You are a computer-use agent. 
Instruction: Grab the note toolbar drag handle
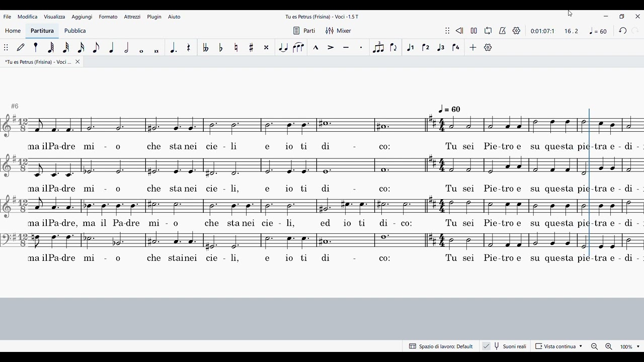click(x=6, y=47)
